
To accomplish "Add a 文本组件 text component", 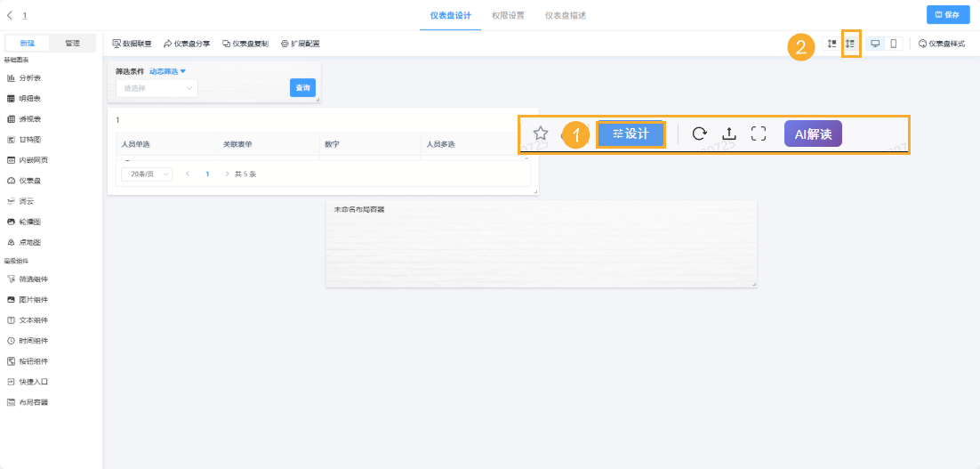I will pyautogui.click(x=27, y=320).
